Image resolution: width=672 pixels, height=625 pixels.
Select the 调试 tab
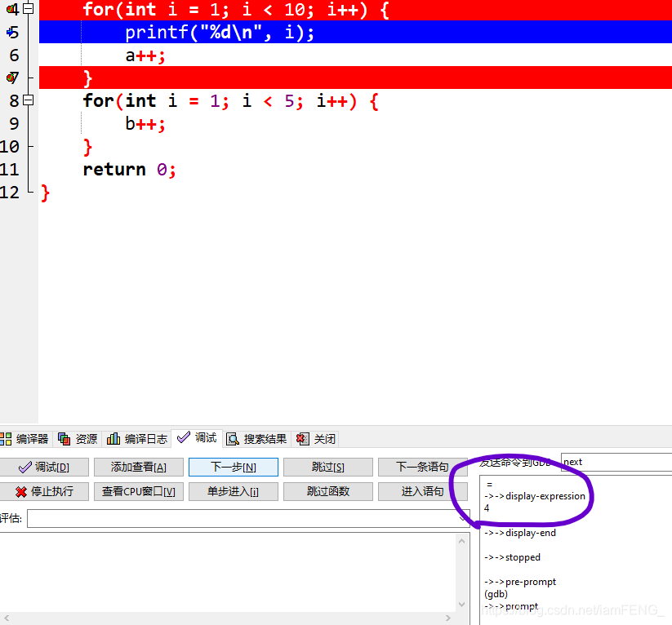click(197, 438)
